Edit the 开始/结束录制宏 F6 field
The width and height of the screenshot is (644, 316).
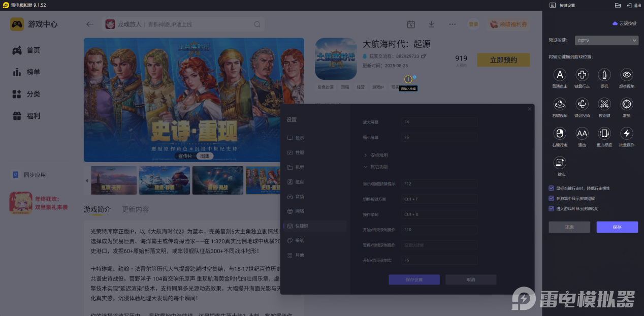click(439, 260)
